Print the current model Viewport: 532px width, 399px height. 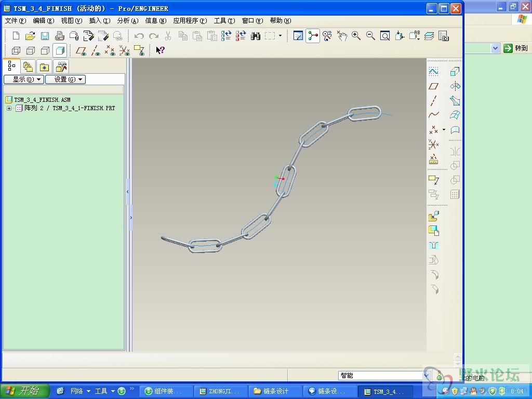tap(60, 36)
